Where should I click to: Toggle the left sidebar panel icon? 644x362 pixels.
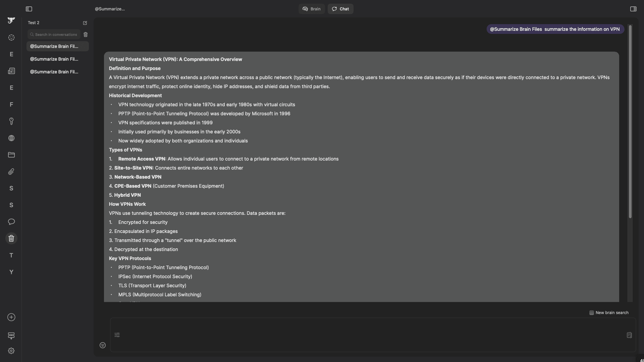[29, 9]
